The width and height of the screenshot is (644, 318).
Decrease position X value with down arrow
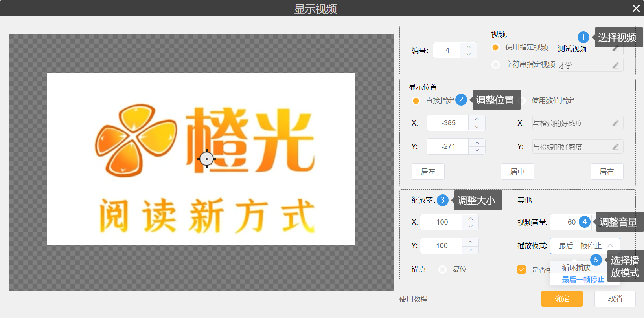point(477,127)
